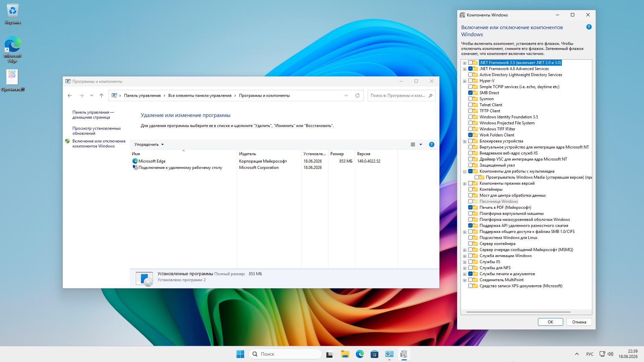Sort programs by Версия column

[376, 154]
